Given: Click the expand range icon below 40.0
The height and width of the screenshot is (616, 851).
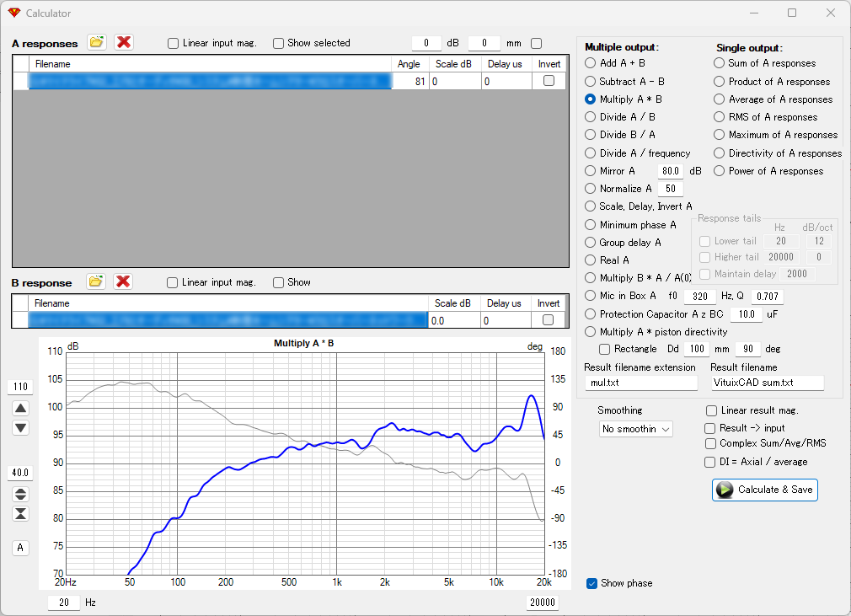Looking at the screenshot, I should [20, 494].
